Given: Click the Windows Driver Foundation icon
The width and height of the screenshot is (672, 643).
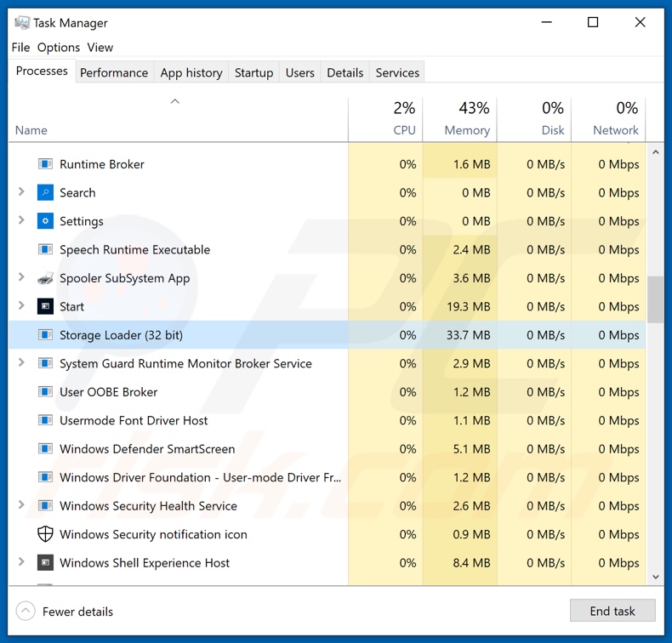Looking at the screenshot, I should (x=45, y=477).
